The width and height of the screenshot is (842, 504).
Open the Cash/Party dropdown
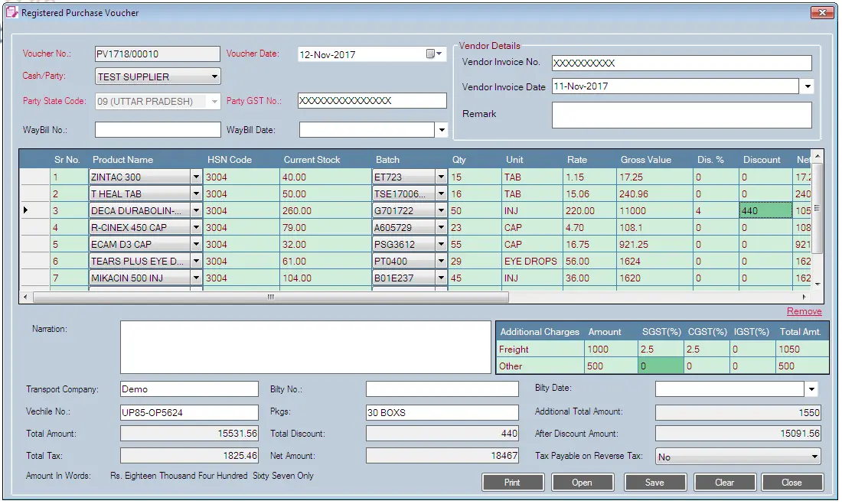(x=214, y=76)
